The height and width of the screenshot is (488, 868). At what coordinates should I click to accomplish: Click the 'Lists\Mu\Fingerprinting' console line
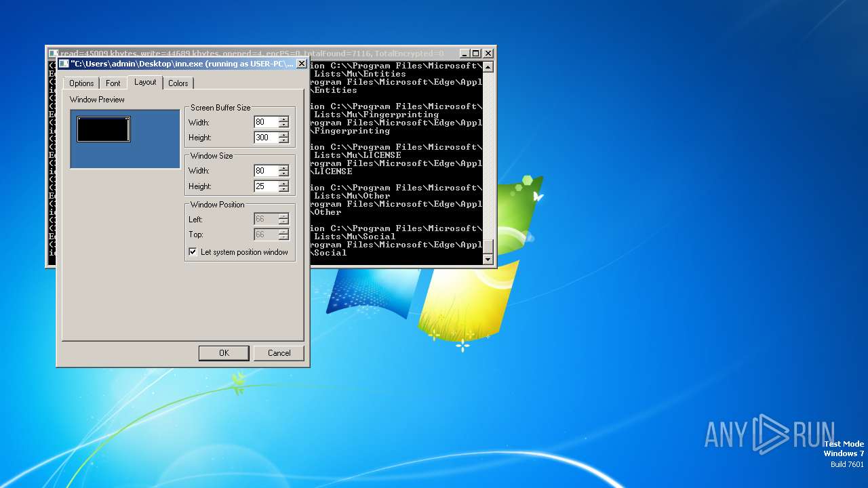pos(376,115)
